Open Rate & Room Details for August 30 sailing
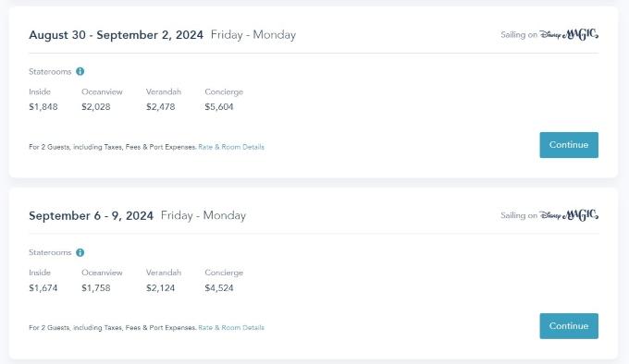This screenshot has width=629, height=364. [x=231, y=147]
